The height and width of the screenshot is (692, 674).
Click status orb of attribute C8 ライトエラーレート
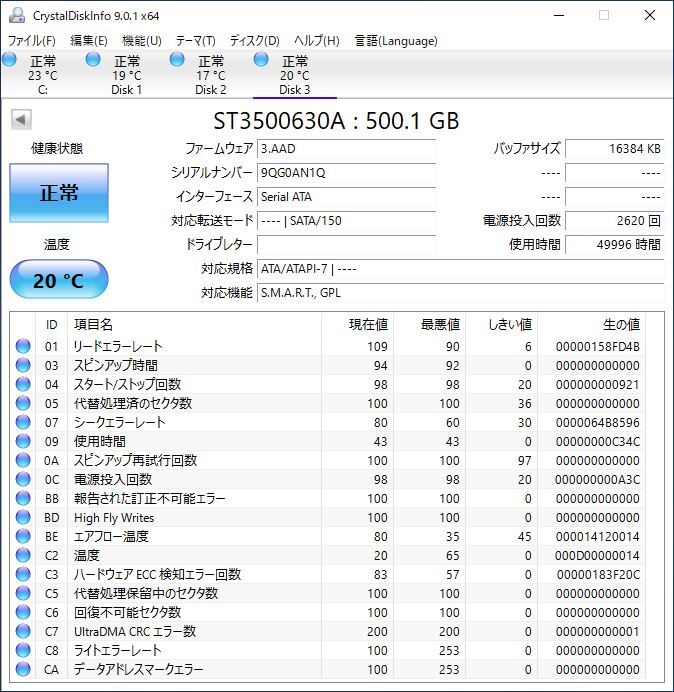pos(23,650)
